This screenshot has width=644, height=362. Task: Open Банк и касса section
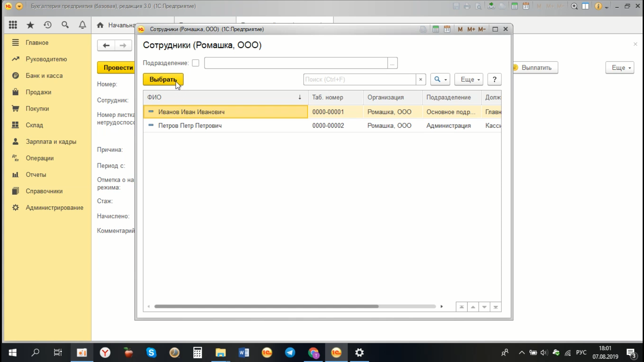(x=44, y=76)
